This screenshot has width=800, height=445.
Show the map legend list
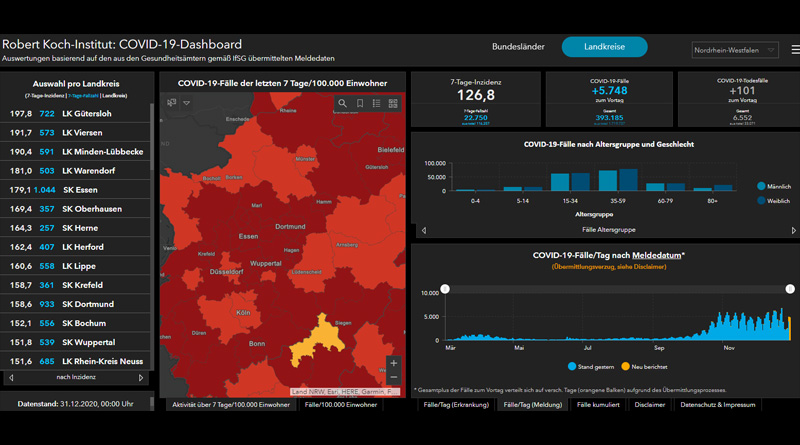point(377,103)
